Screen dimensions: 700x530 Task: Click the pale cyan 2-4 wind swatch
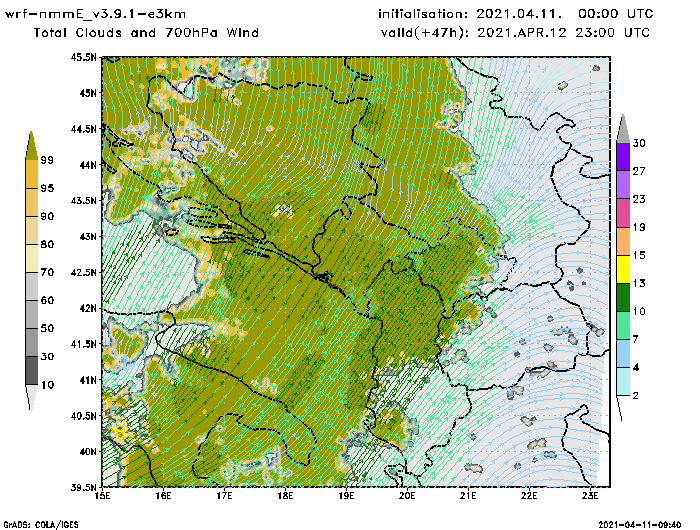(623, 381)
